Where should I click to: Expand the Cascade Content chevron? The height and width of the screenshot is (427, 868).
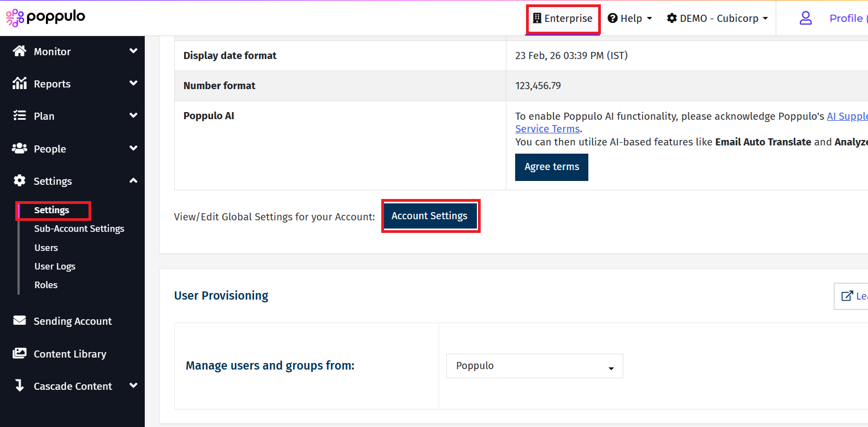[x=133, y=385]
